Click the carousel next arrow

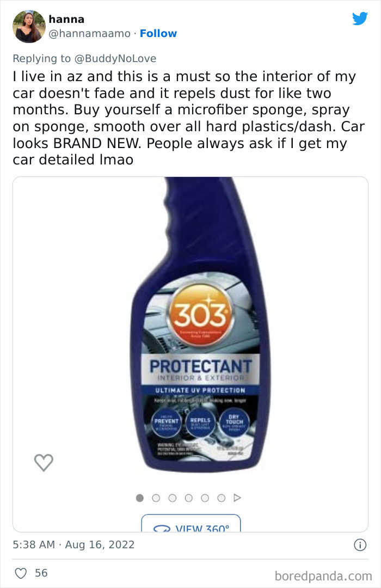237,498
